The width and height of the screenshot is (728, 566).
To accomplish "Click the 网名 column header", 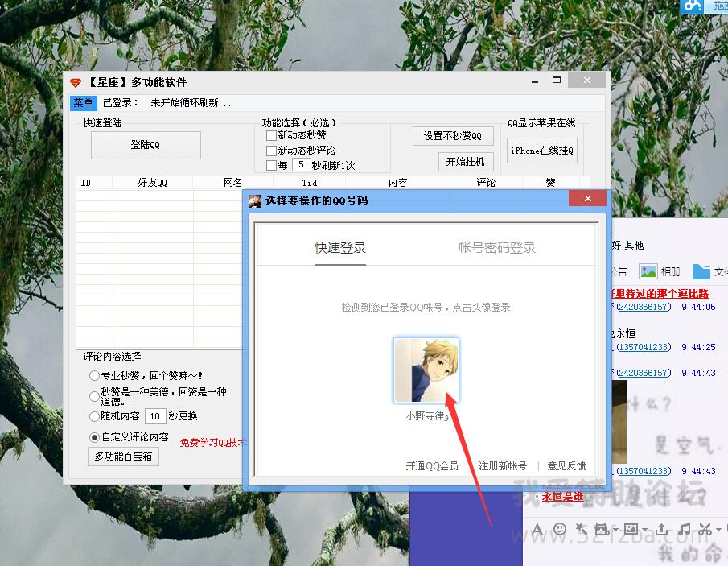I will point(232,183).
